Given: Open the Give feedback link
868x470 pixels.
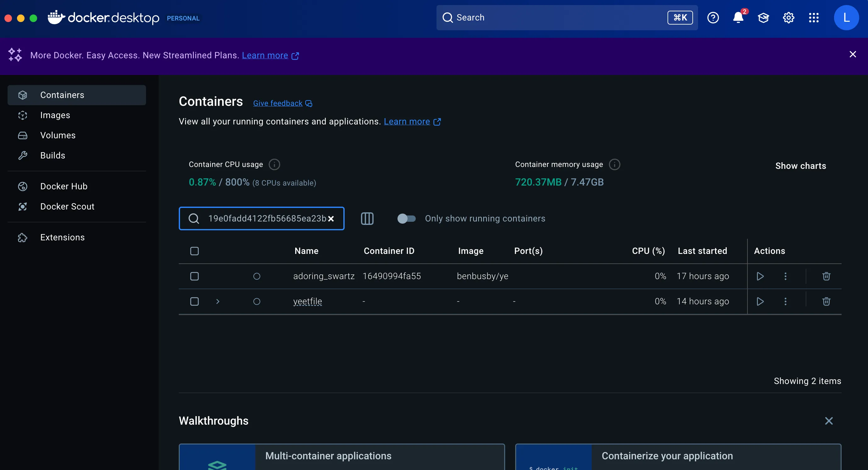Looking at the screenshot, I should tap(277, 103).
